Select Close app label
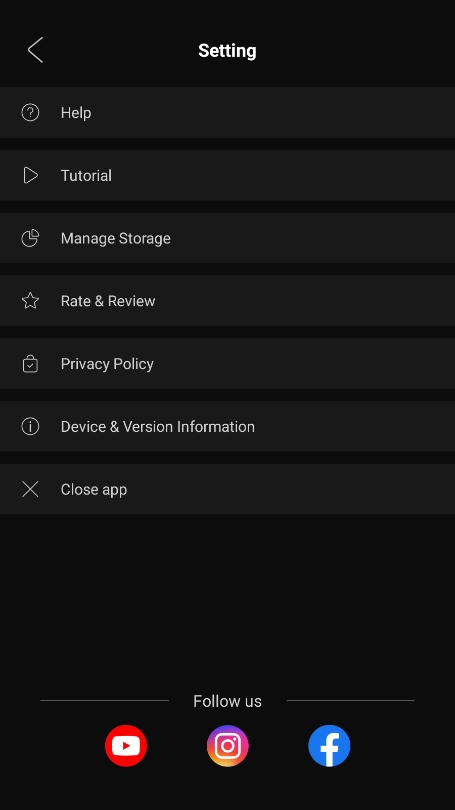 click(x=94, y=490)
